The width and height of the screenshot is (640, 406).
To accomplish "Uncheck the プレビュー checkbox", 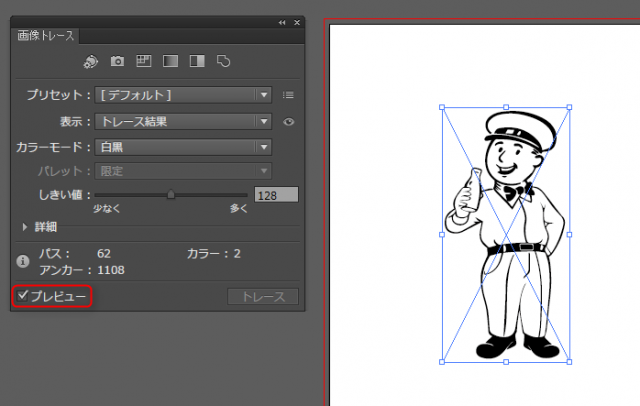I will coord(23,296).
